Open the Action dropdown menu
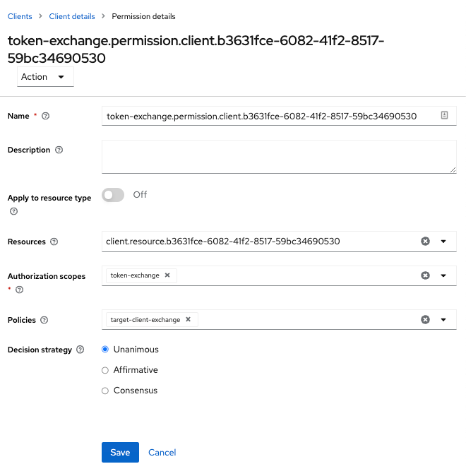466x476 pixels. [45, 77]
